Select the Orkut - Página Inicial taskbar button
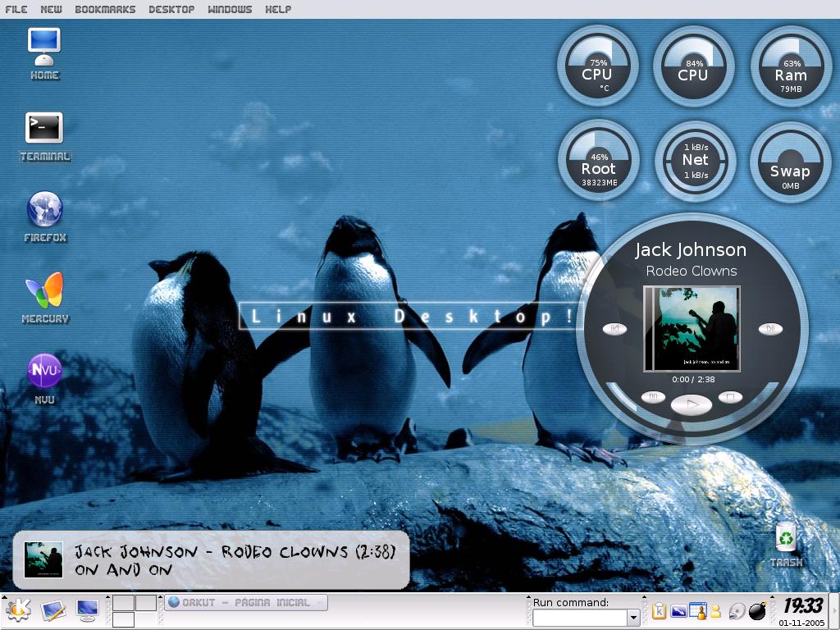 246,603
